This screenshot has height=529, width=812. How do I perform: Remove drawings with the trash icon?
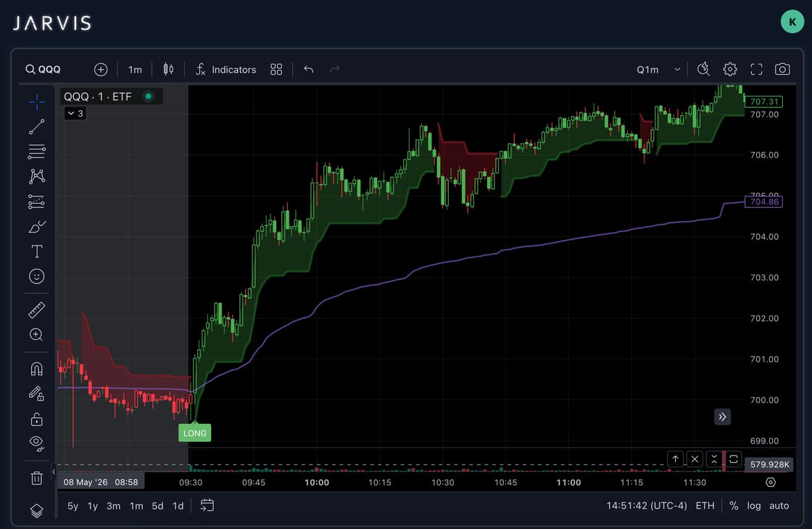click(37, 478)
